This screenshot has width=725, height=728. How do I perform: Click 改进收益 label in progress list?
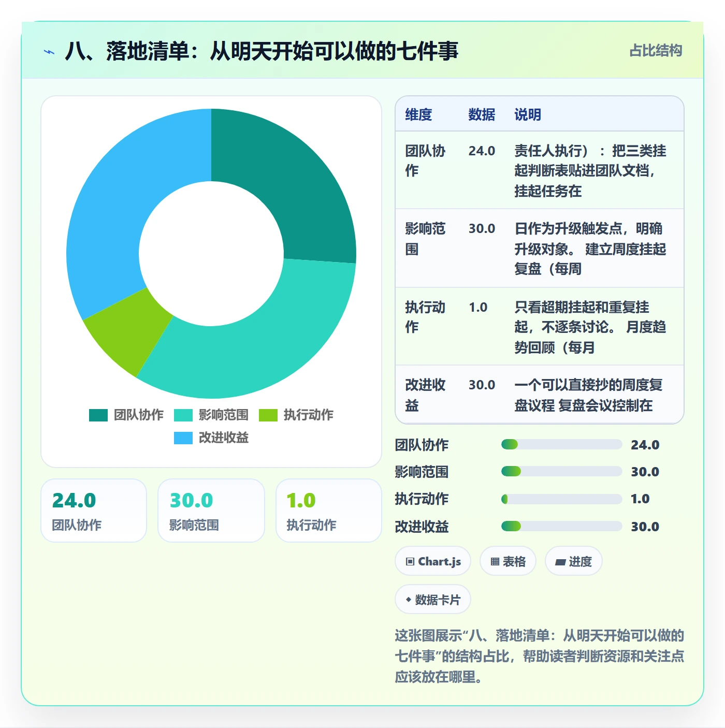pos(422,527)
